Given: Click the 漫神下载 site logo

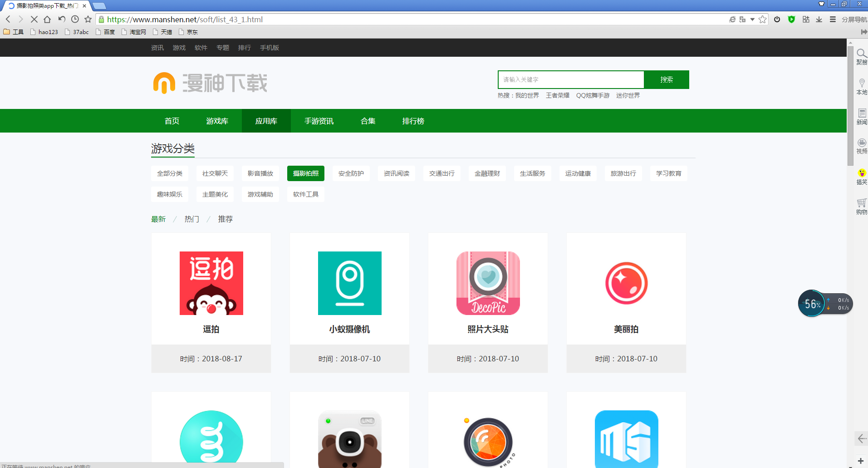Looking at the screenshot, I should tap(210, 83).
